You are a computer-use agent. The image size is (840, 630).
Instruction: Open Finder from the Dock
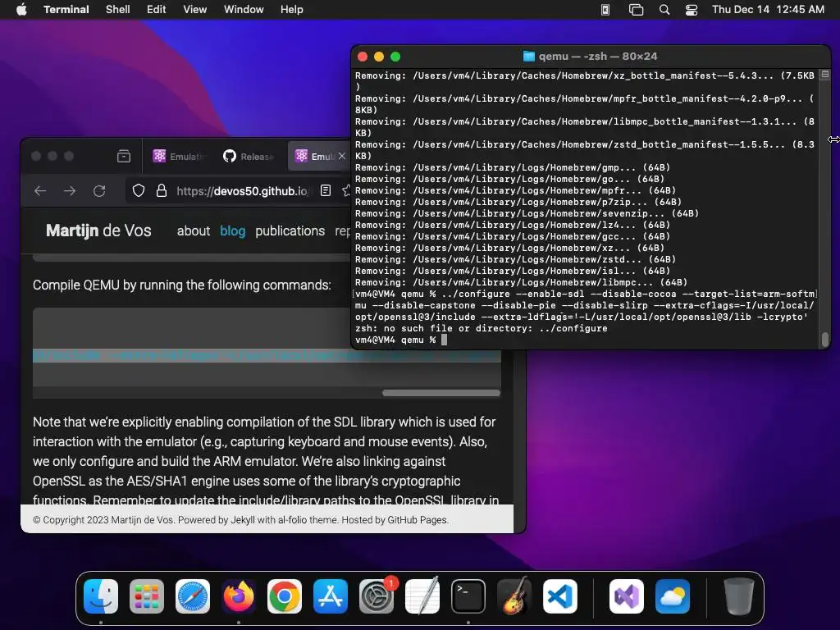[101, 596]
